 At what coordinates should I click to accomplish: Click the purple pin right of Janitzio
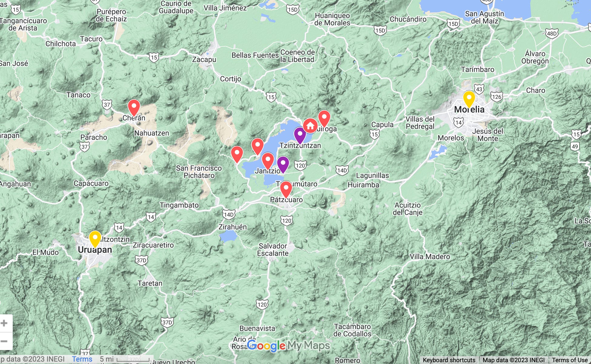pyautogui.click(x=283, y=164)
